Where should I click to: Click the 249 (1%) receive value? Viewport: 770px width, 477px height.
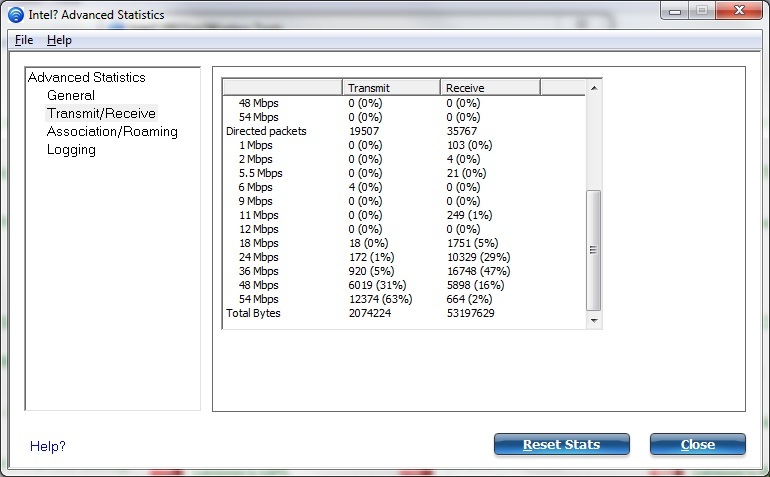point(469,215)
